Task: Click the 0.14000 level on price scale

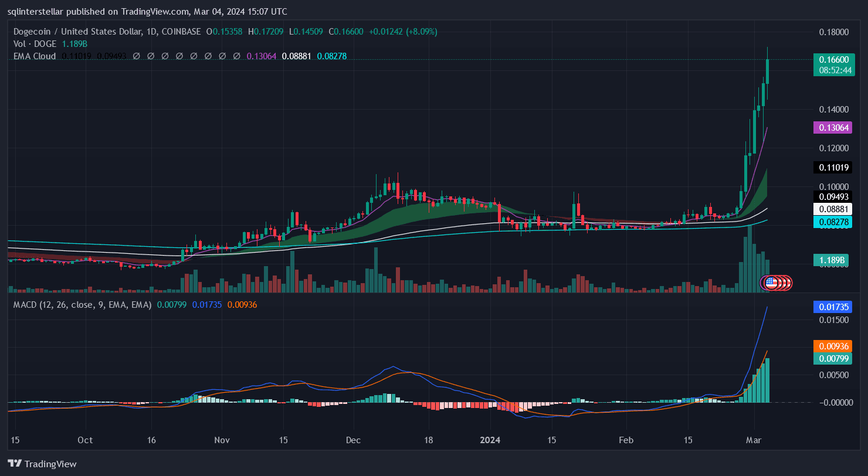Action: [x=833, y=110]
